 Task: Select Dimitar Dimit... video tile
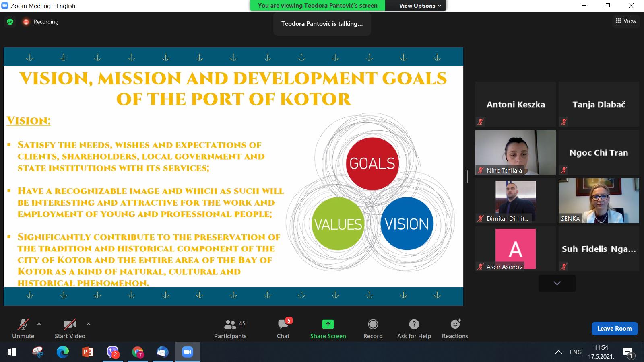coord(516,201)
